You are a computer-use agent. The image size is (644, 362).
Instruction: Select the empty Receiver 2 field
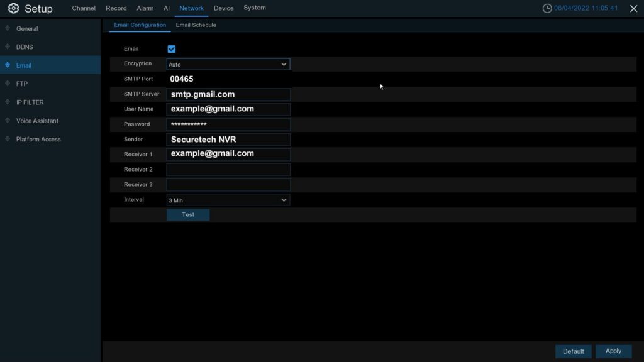pos(228,170)
